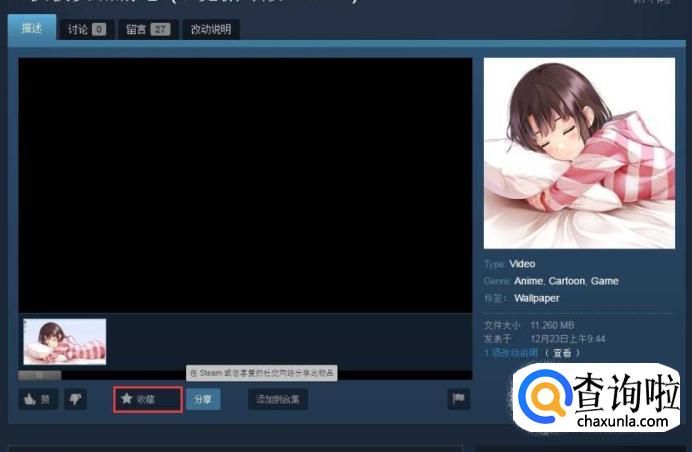Report the item with the flag icon
The image size is (692, 452).
(x=459, y=399)
